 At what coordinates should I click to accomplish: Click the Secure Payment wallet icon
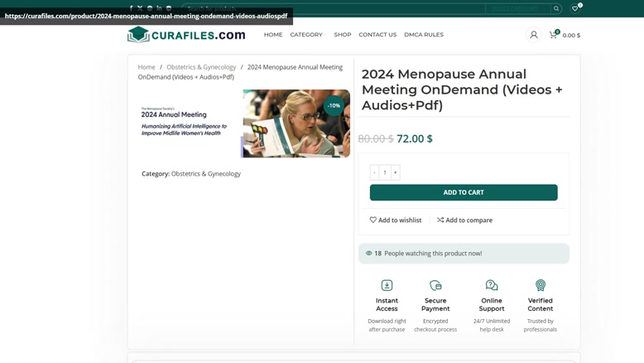click(x=435, y=285)
